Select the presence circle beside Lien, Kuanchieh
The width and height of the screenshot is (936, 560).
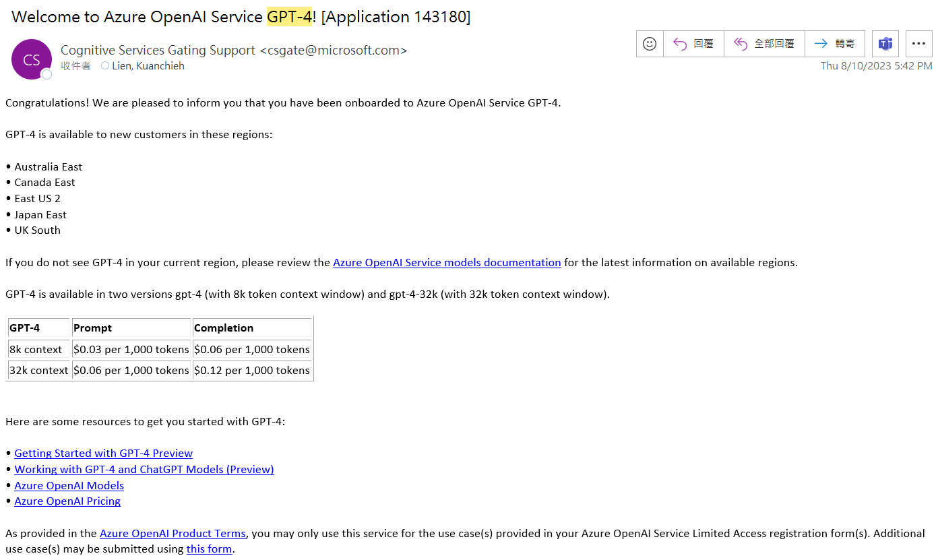(105, 66)
